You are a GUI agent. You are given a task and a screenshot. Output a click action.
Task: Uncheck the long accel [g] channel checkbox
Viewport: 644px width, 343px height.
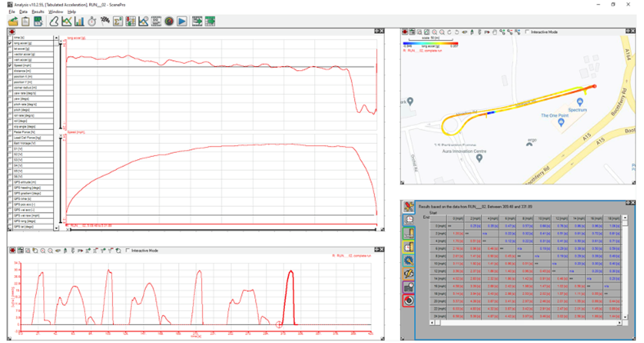(x=10, y=43)
